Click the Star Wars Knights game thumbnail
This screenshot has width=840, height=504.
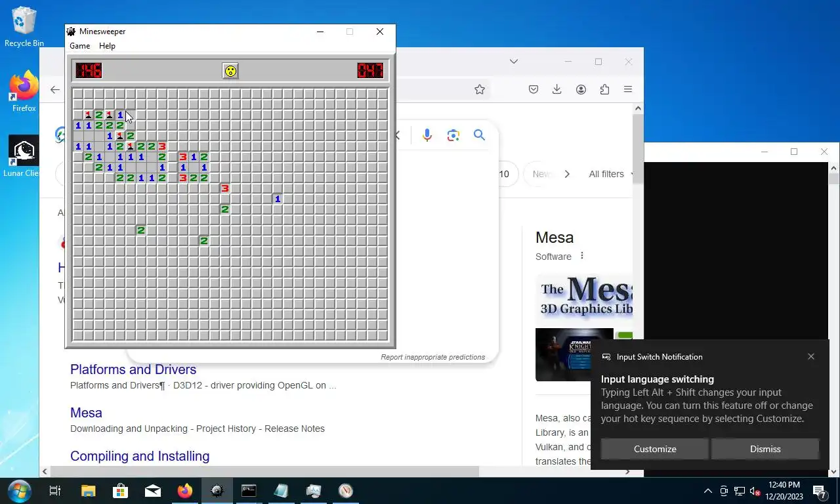(x=574, y=354)
